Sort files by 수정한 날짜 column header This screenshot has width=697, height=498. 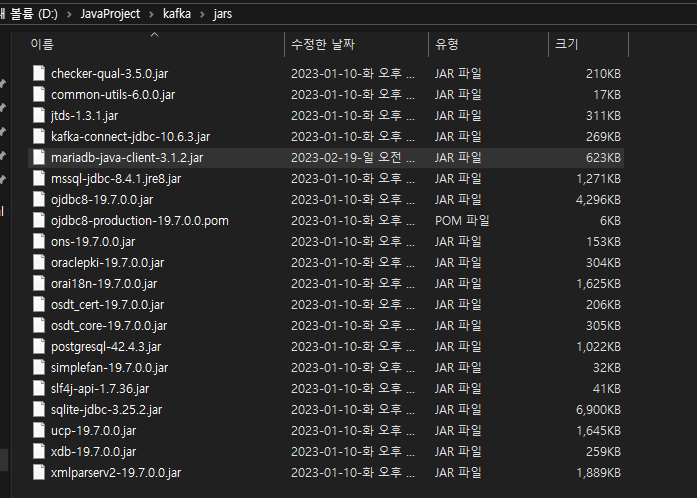(323, 44)
